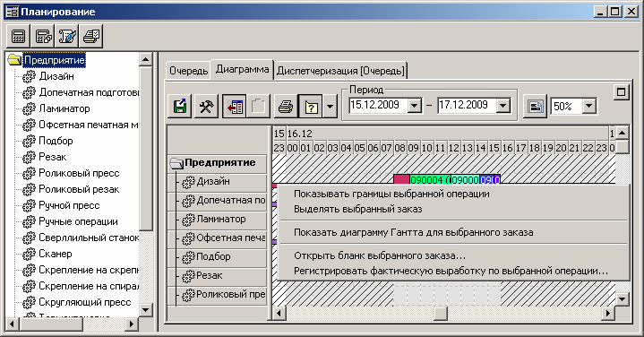
Task: Open the end date 17.12.2009 dropdown
Action: pos(503,106)
